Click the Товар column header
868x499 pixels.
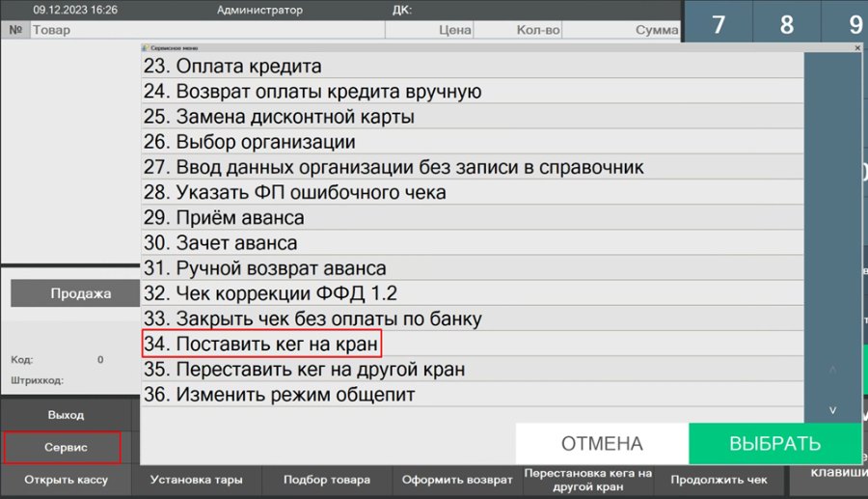pyautogui.click(x=207, y=30)
